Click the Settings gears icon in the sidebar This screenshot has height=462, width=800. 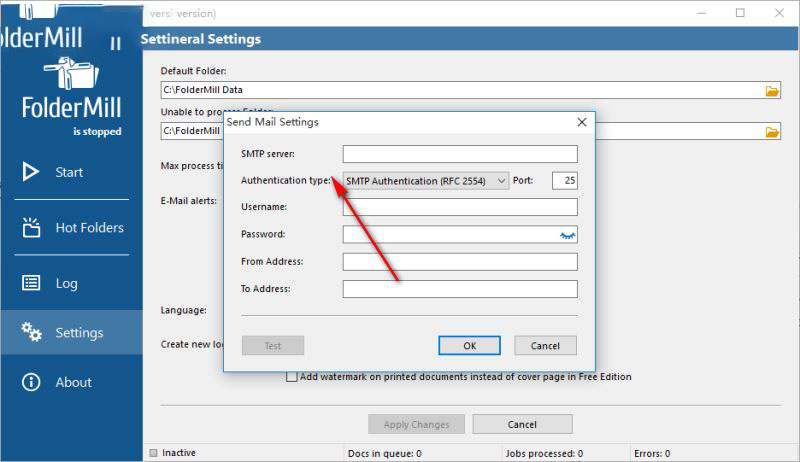tap(31, 332)
